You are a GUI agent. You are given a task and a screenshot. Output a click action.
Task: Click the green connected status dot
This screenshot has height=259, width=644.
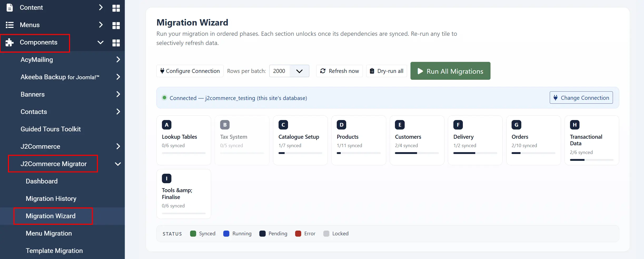(165, 98)
